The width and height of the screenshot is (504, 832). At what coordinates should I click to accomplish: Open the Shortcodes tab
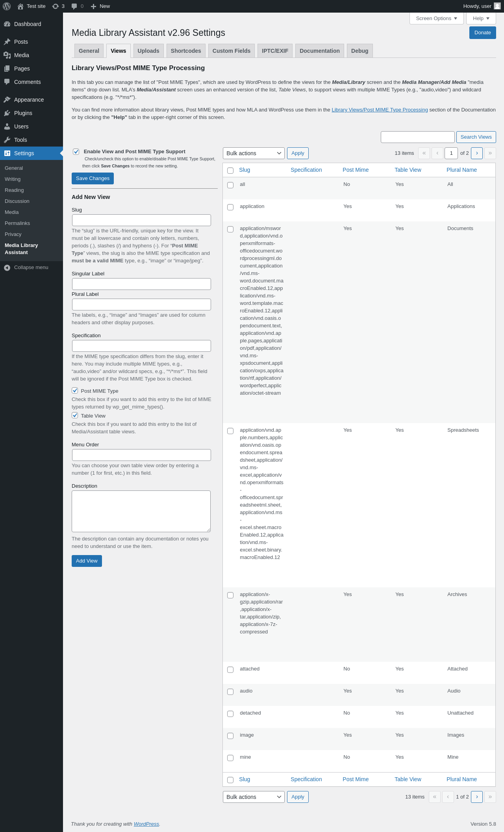click(186, 51)
